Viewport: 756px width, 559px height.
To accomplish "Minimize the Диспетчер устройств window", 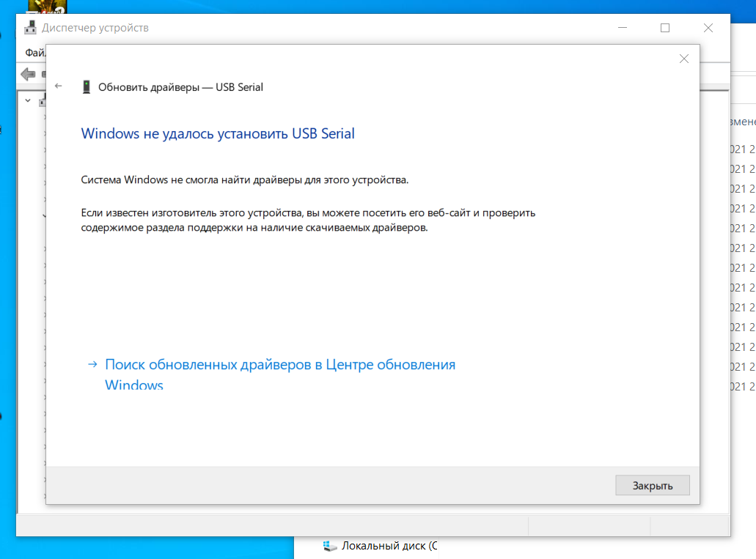I will [x=623, y=28].
